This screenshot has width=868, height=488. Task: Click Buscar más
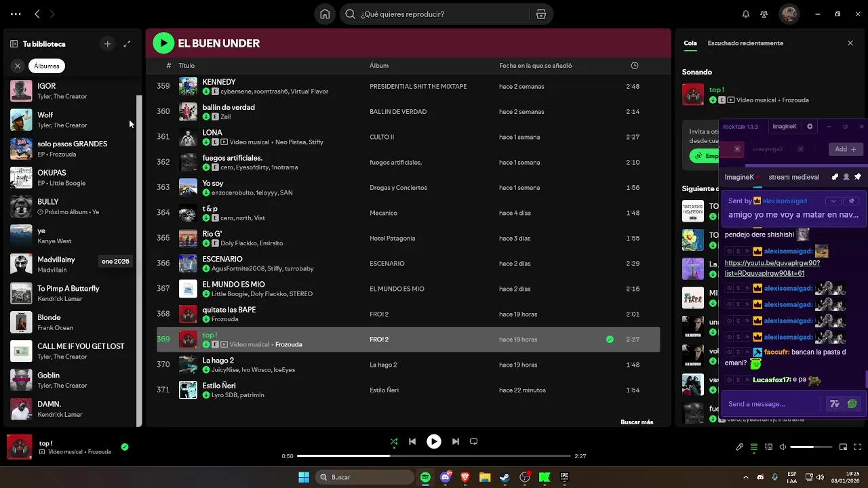(637, 422)
